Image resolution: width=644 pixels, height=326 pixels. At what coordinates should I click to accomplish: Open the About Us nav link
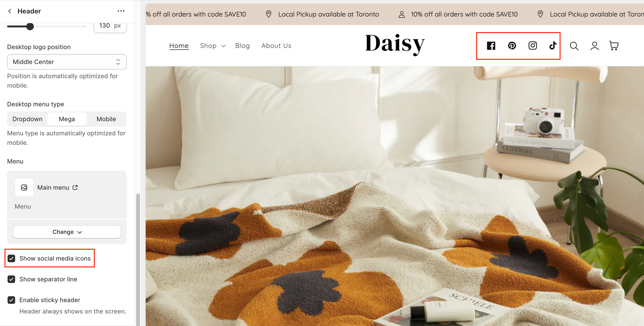tap(276, 46)
